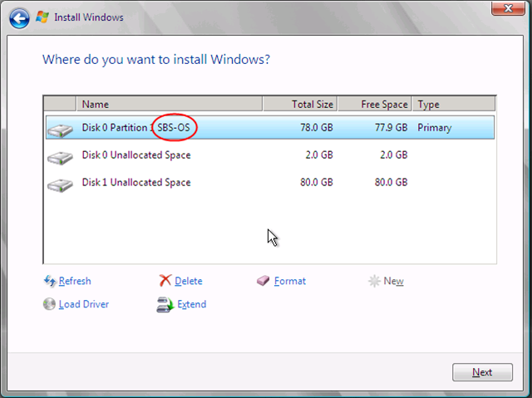Select Disk 0 Partition 1 SBS-OS row
The image size is (532, 398).
pos(270,127)
